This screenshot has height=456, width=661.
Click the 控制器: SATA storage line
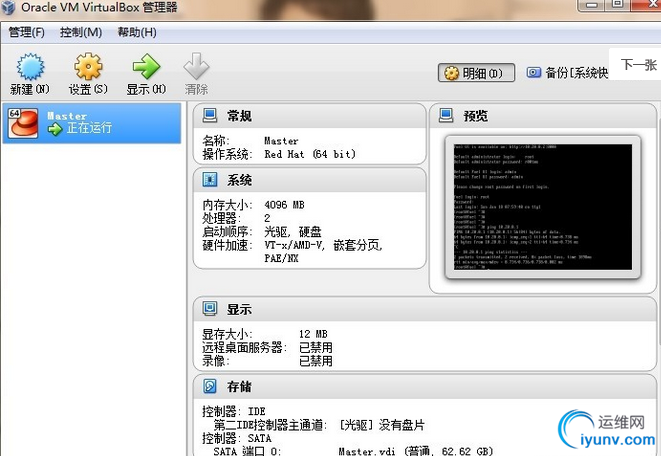coord(237,438)
